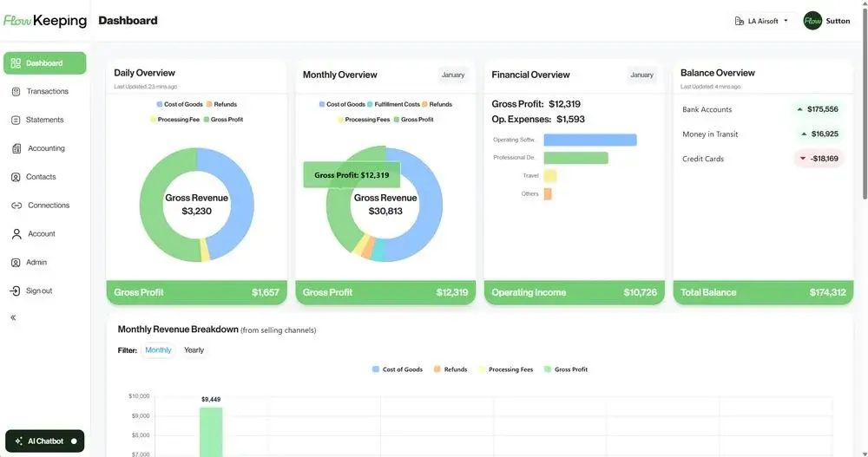The width and height of the screenshot is (868, 457).
Task: Collapse the sidebar with double chevron
Action: coord(13,317)
